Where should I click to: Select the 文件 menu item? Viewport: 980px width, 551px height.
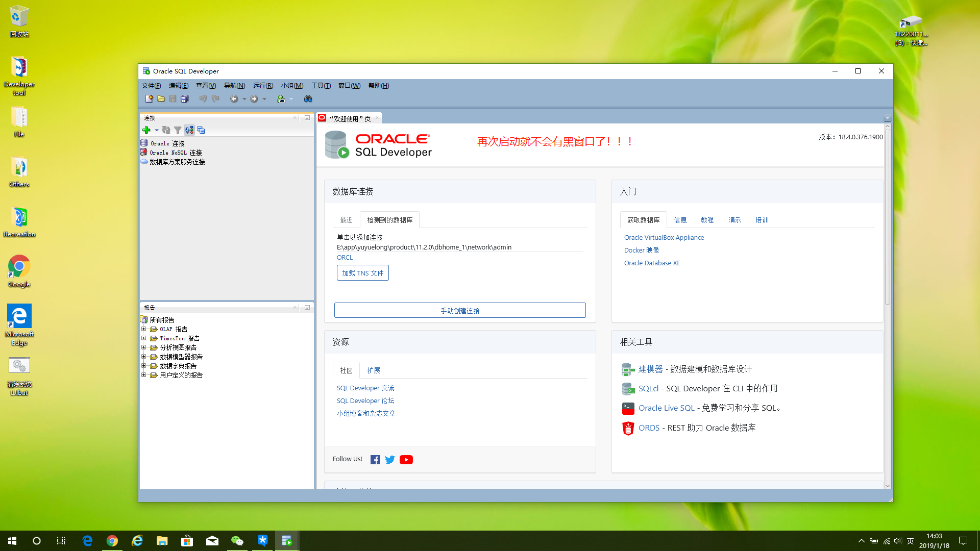(151, 85)
